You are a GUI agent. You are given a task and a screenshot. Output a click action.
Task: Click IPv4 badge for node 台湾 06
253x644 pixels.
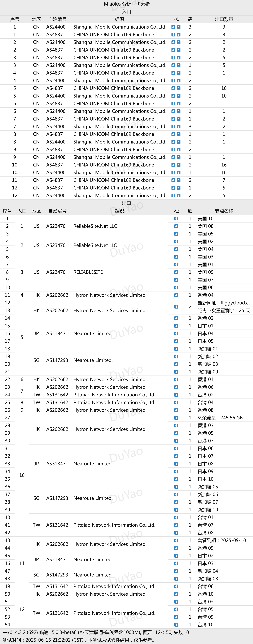pos(176,586)
